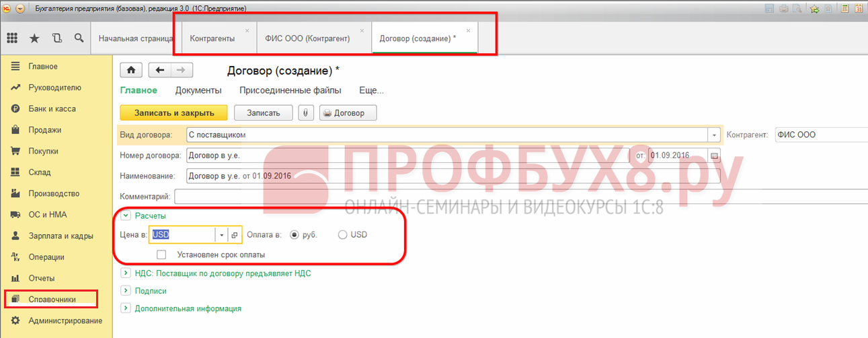Open the History scroll icon

pyautogui.click(x=56, y=38)
